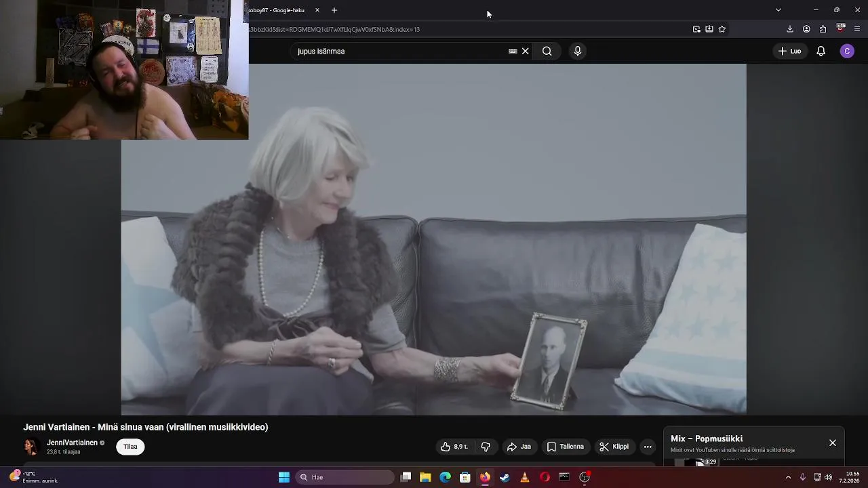
Task: Click the red extension badge icon
Action: coord(841,28)
